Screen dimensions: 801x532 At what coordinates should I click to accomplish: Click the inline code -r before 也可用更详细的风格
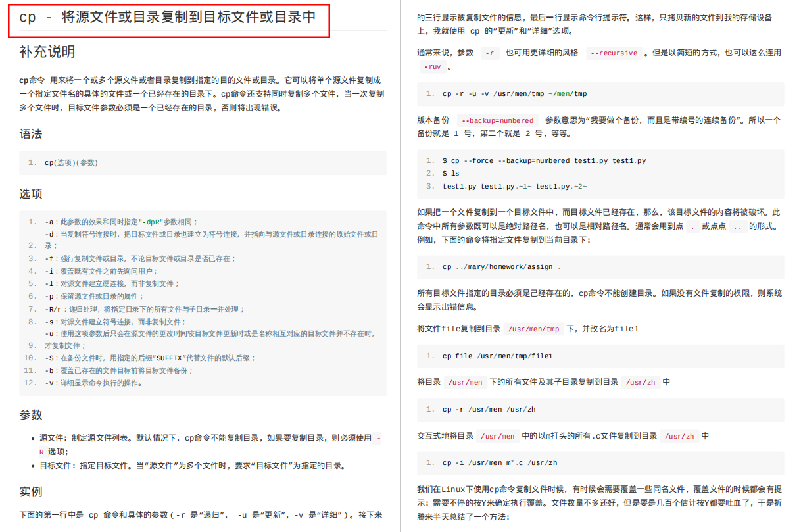tap(490, 53)
